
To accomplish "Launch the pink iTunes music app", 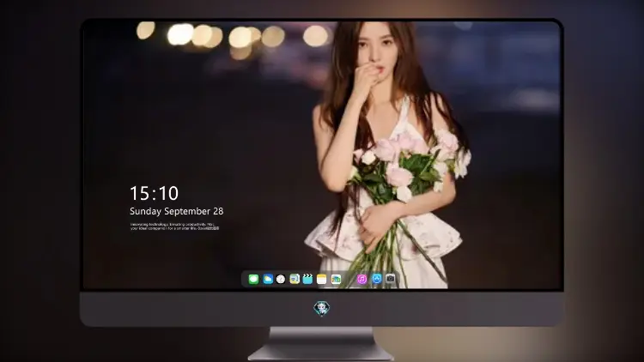I will [361, 280].
